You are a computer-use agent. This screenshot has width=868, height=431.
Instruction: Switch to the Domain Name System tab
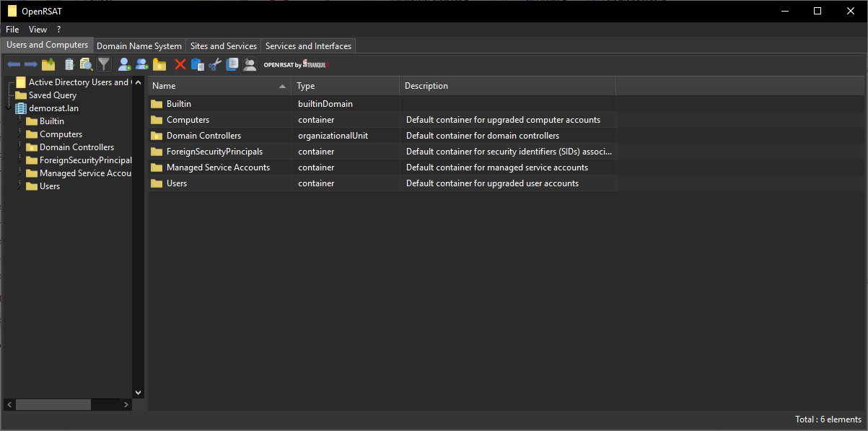click(139, 46)
